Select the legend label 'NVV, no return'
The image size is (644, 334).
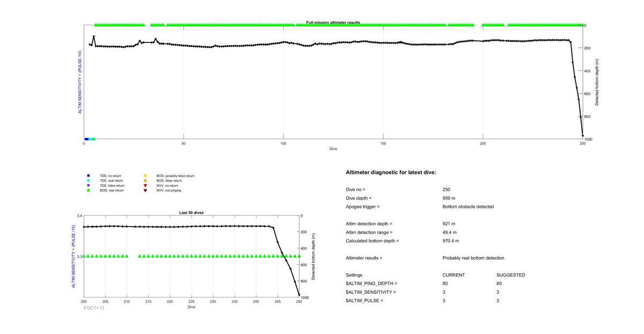tap(167, 185)
